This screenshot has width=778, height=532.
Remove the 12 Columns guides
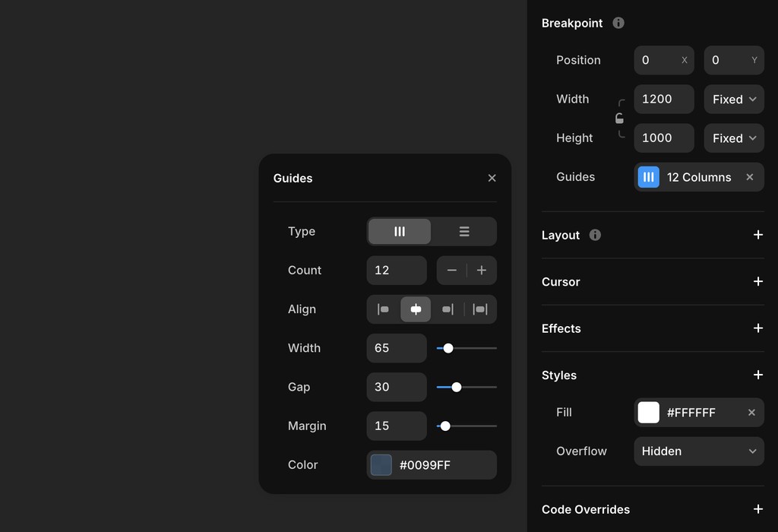750,177
